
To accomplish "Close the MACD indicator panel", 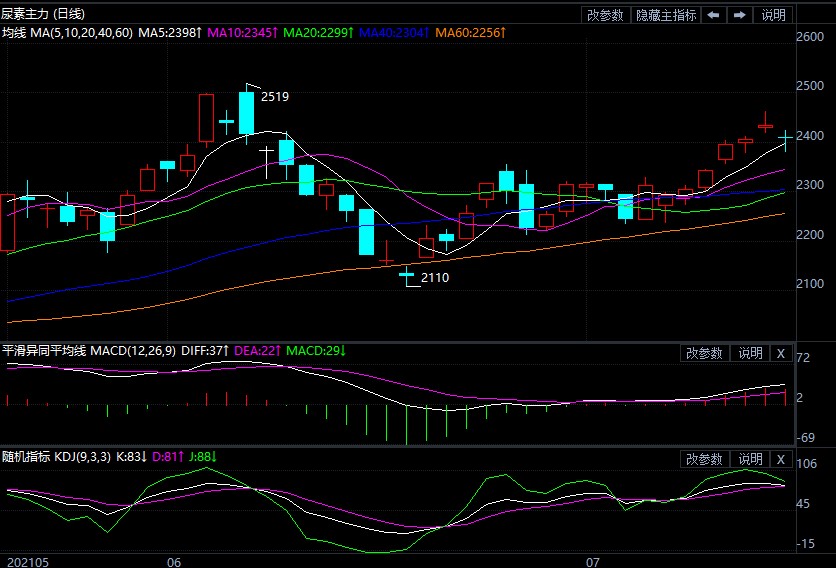I will point(781,353).
